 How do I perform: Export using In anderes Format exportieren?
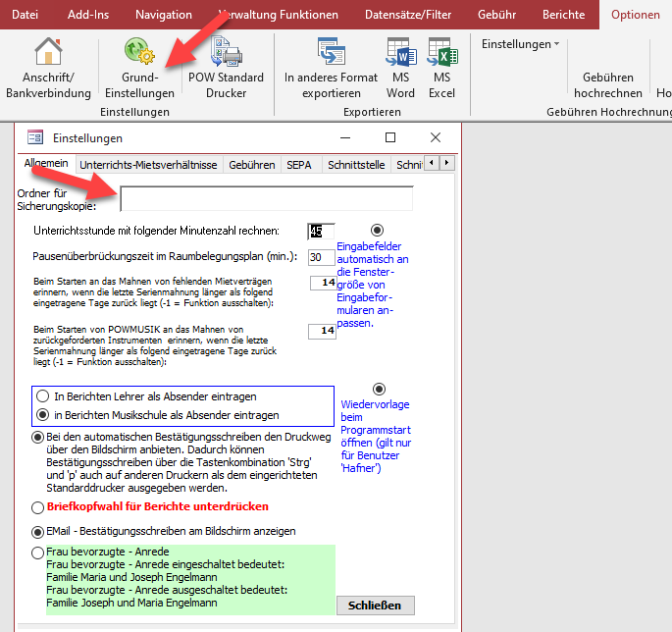click(331, 52)
